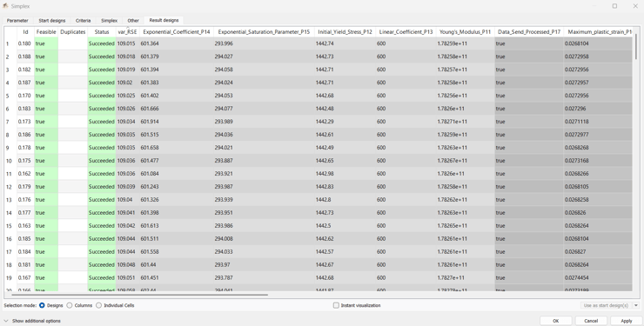Switch to the Parameter tab
Viewport: 644px width, 326px height.
pyautogui.click(x=17, y=21)
